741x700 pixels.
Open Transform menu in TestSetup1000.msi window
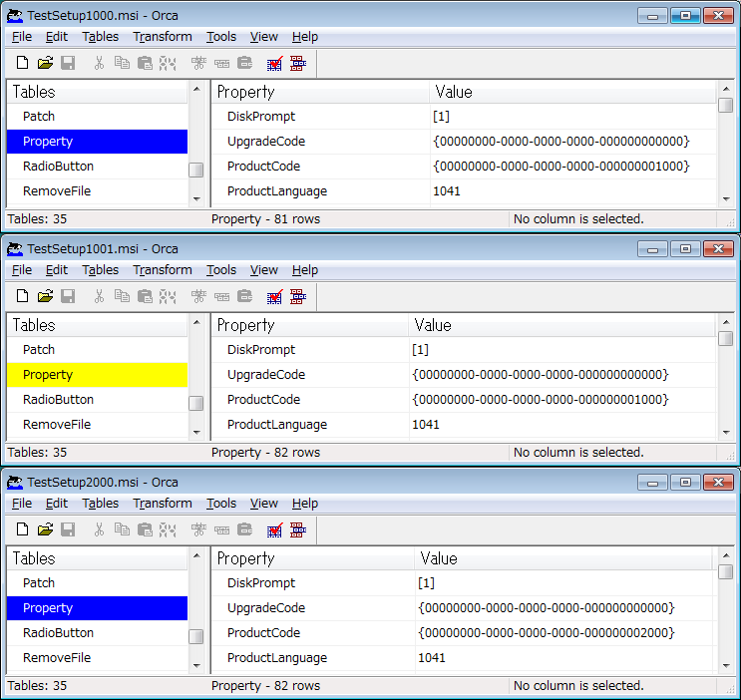pos(162,37)
